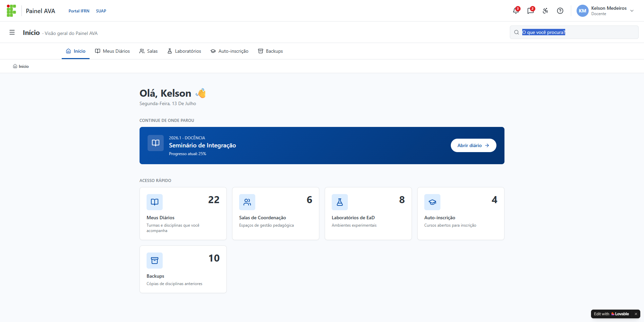Click the Meus Diários card count 22
This screenshot has height=322, width=644.
pos(214,200)
